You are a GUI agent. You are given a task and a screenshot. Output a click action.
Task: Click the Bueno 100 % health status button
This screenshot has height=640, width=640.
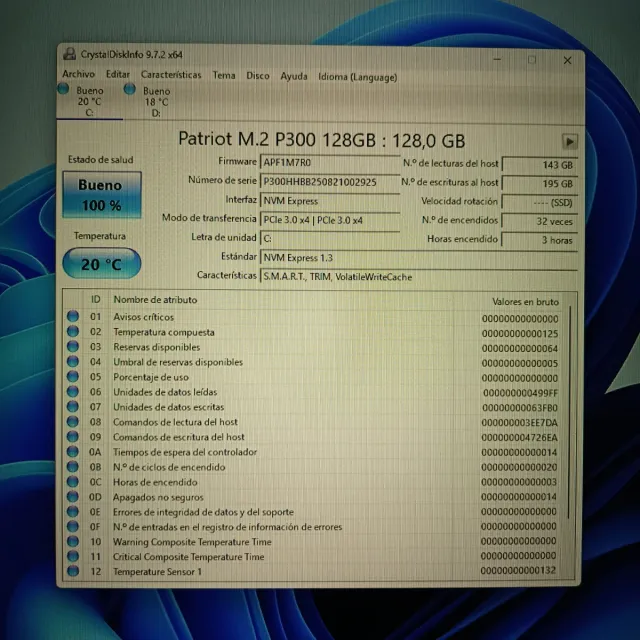click(x=102, y=195)
